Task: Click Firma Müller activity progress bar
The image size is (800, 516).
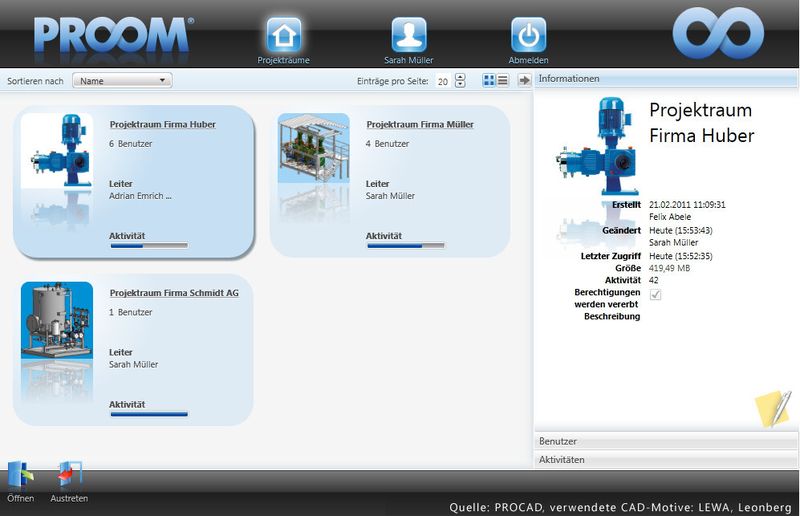Action: click(406, 246)
